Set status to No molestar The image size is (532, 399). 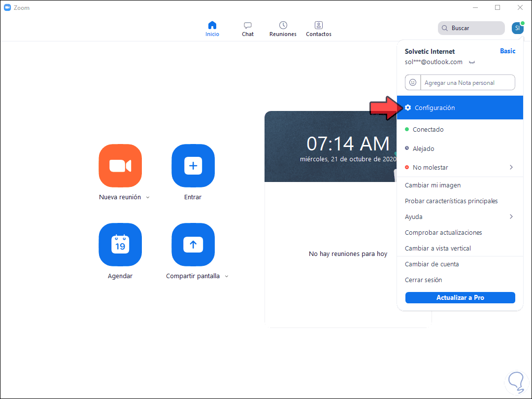(x=460, y=167)
